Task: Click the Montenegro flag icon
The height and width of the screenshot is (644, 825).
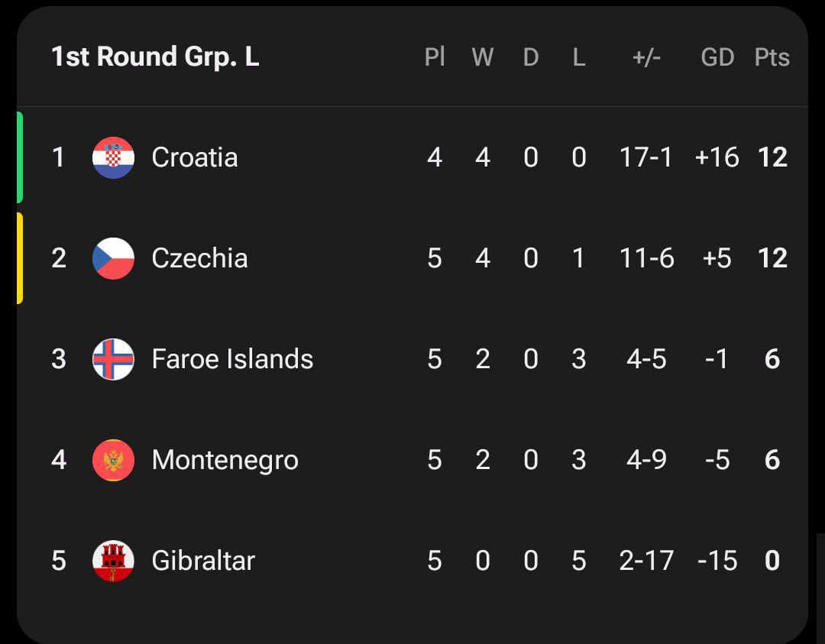Action: click(113, 460)
